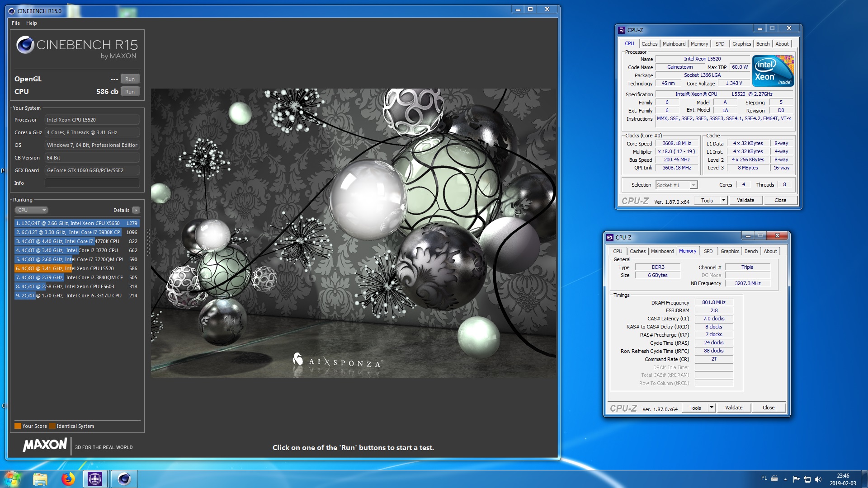The image size is (868, 488).
Task: Click lower CPU-Z window title icon
Action: pos(610,238)
